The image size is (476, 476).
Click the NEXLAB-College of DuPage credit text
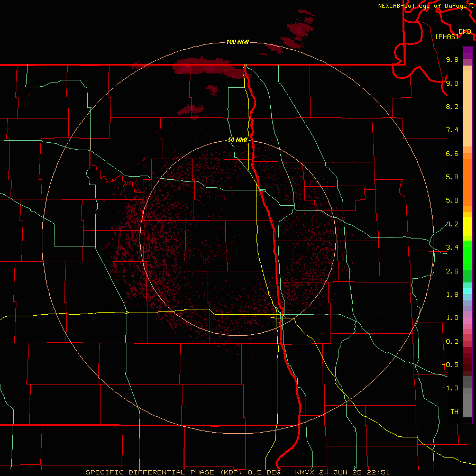coord(422,6)
